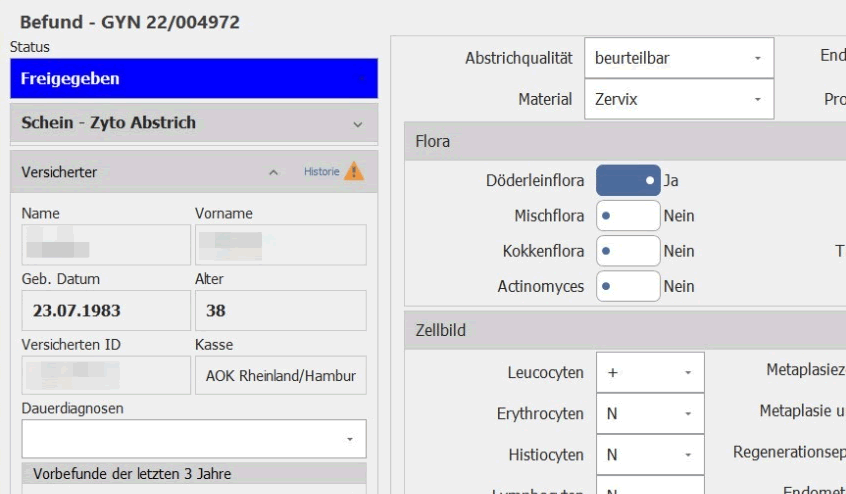Click the Alter field showing 38
846x494 pixels.
[x=279, y=310]
